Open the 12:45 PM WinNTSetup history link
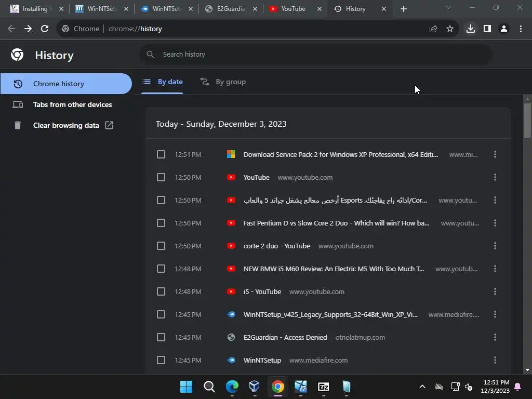The width and height of the screenshot is (532, 399). click(262, 360)
